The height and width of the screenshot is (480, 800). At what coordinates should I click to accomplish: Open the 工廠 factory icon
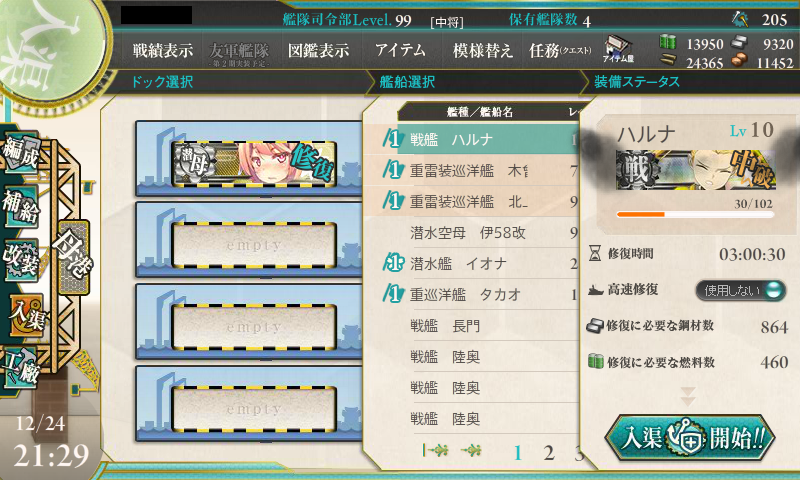click(x=21, y=367)
